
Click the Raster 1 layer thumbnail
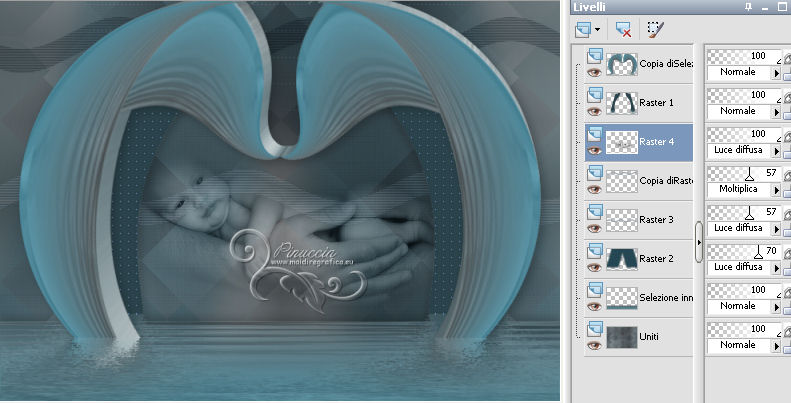click(x=622, y=103)
